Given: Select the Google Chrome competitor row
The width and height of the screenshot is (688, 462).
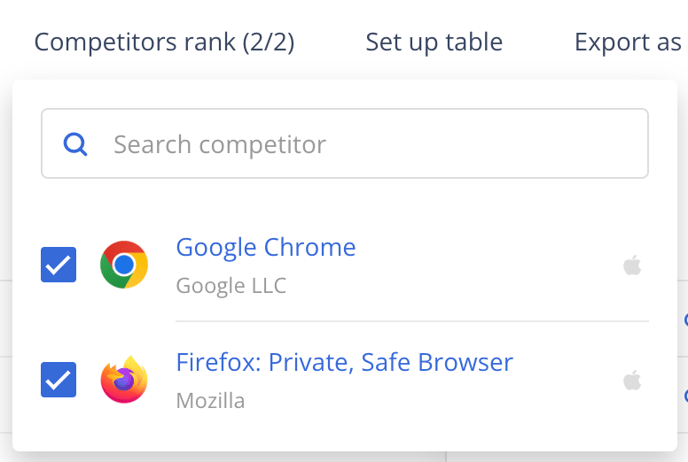Looking at the screenshot, I should click(x=345, y=265).
